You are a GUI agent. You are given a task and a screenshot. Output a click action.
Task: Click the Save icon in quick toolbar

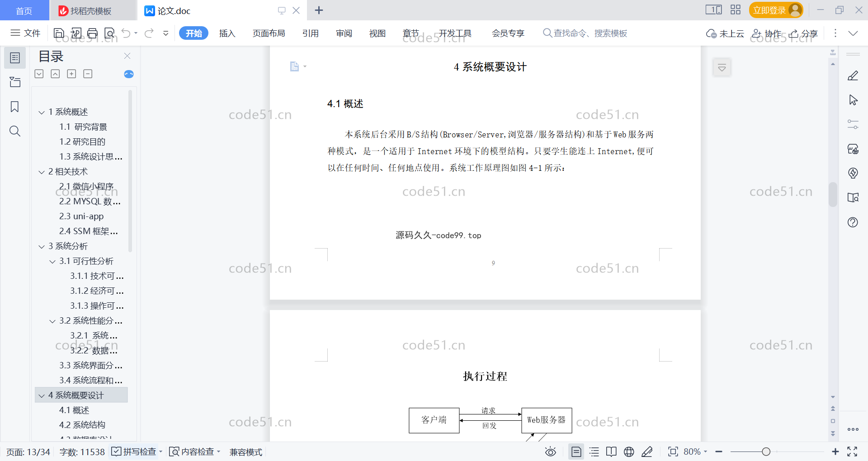59,33
